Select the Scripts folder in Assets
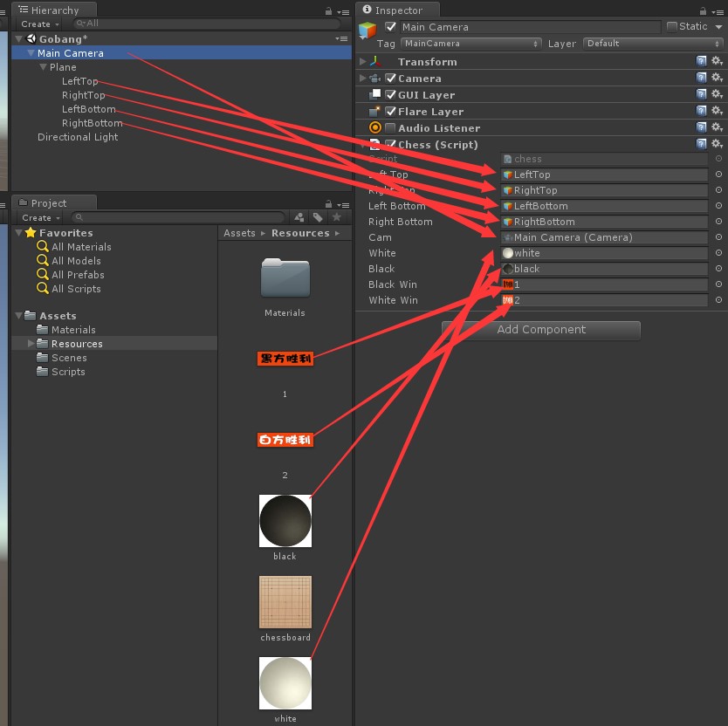This screenshot has height=726, width=728. pyautogui.click(x=61, y=372)
